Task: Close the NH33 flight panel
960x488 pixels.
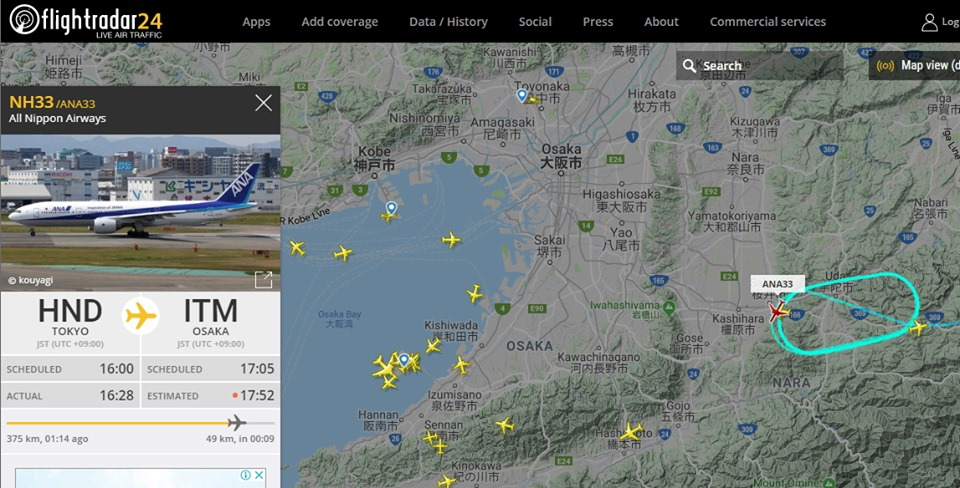Action: pyautogui.click(x=263, y=103)
